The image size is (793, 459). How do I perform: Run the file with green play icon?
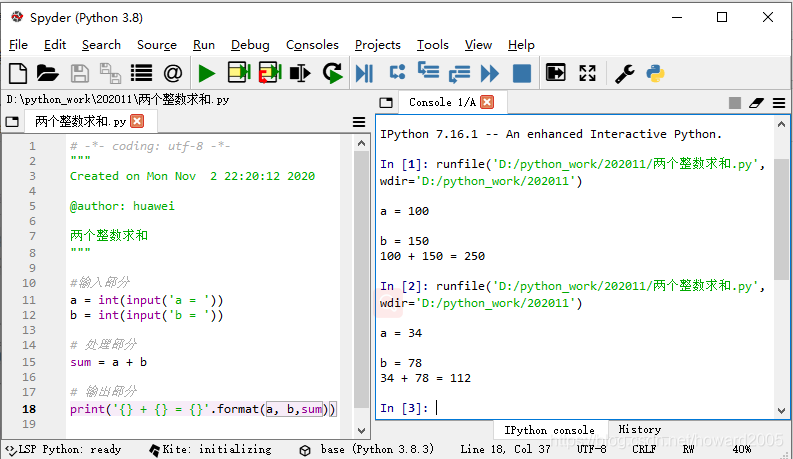click(x=207, y=73)
